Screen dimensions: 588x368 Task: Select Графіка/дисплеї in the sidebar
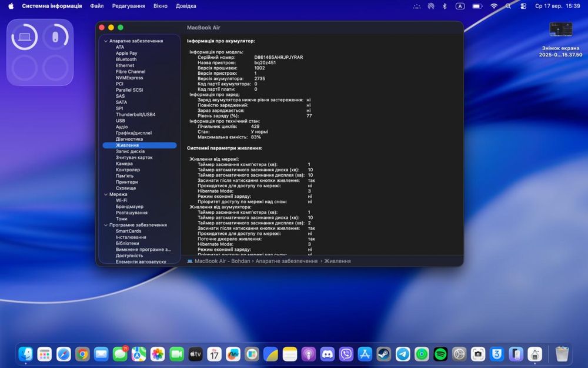133,133
